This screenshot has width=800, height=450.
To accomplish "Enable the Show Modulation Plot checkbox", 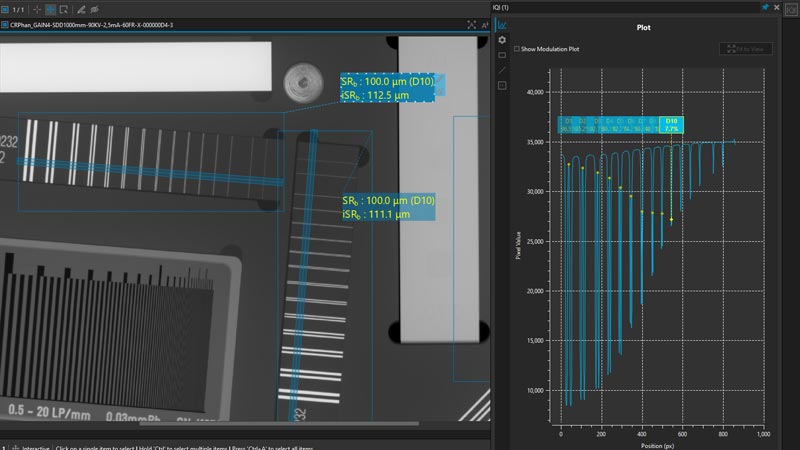I will tap(517, 49).
